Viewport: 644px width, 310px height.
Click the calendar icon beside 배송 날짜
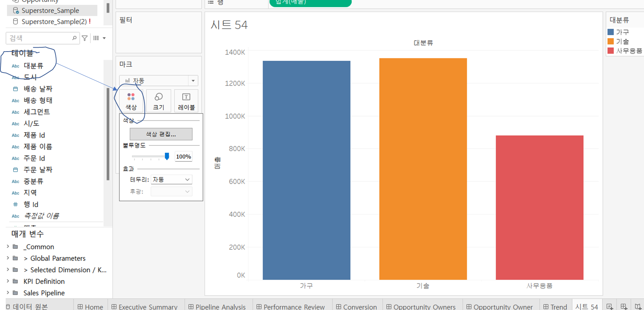pyautogui.click(x=15, y=89)
